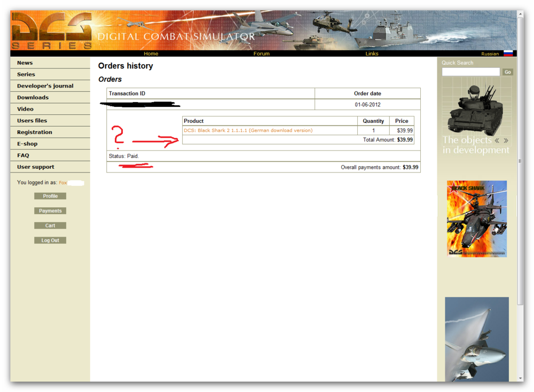Screen dimensions: 534x392
Task: Navigate to E-shop in the sidebar
Action: click(27, 144)
